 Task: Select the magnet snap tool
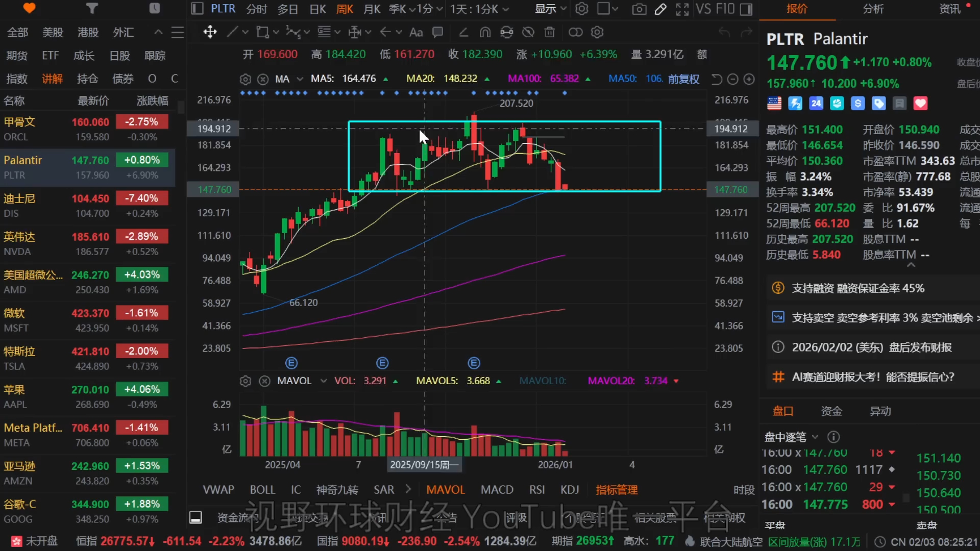coord(485,32)
